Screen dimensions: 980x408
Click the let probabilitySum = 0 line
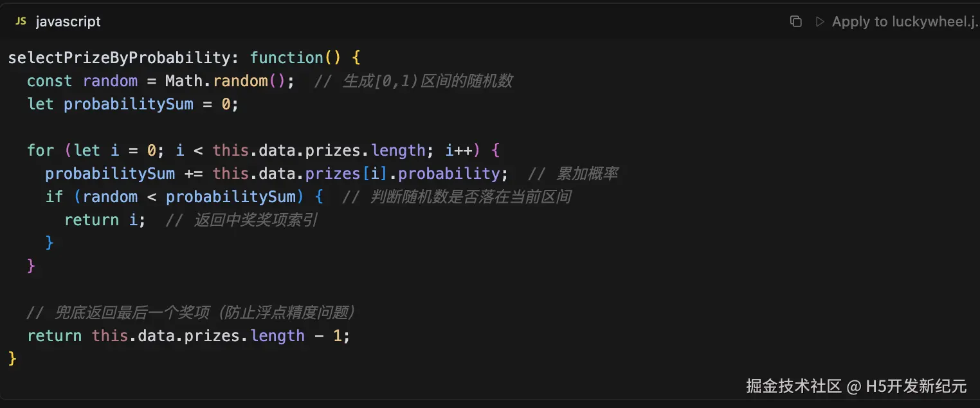tap(132, 104)
